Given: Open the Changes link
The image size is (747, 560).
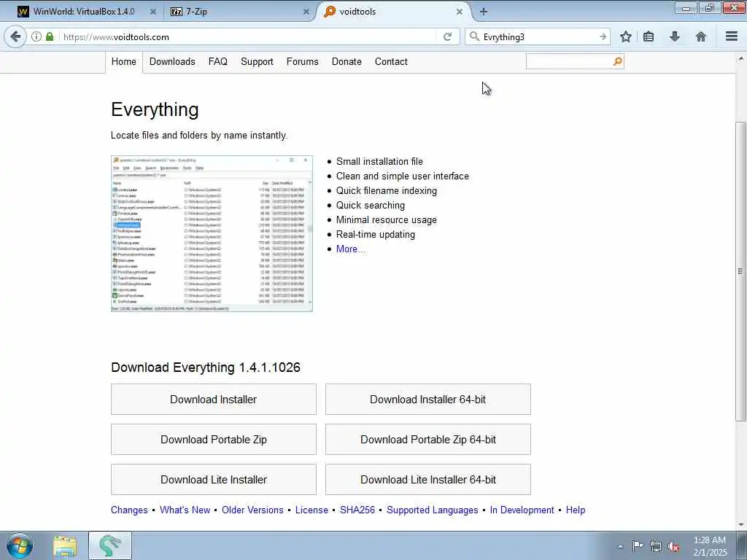Looking at the screenshot, I should coord(130,510).
